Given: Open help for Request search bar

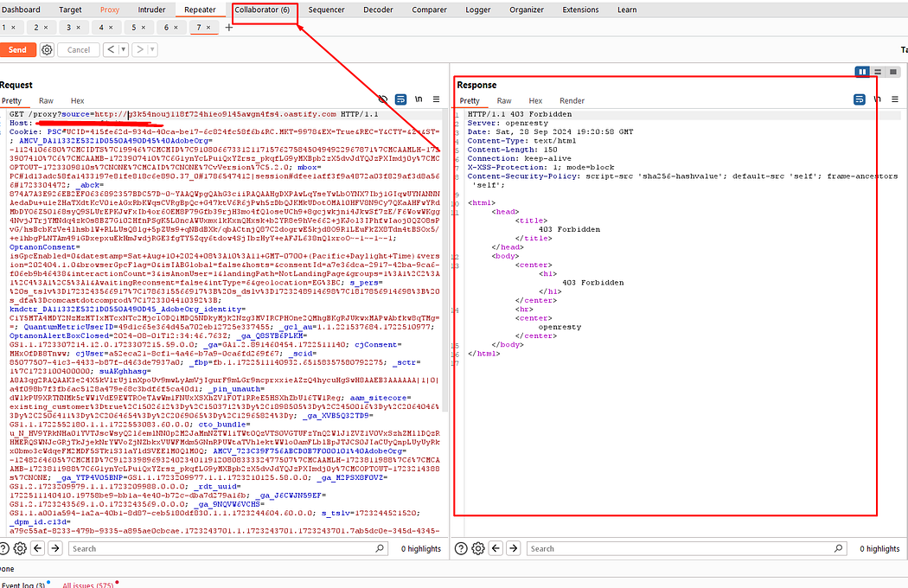Looking at the screenshot, I should click(x=3, y=548).
